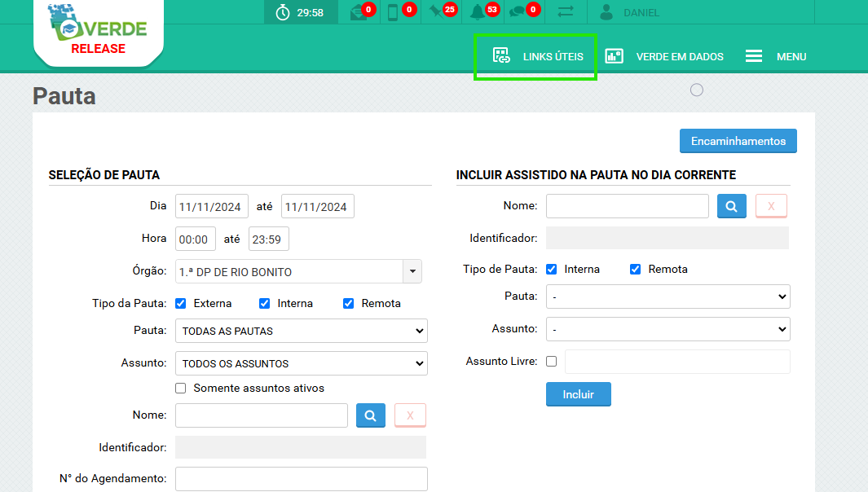Enable Somente assuntos ativos checkbox
This screenshot has height=492, width=868.
point(181,388)
